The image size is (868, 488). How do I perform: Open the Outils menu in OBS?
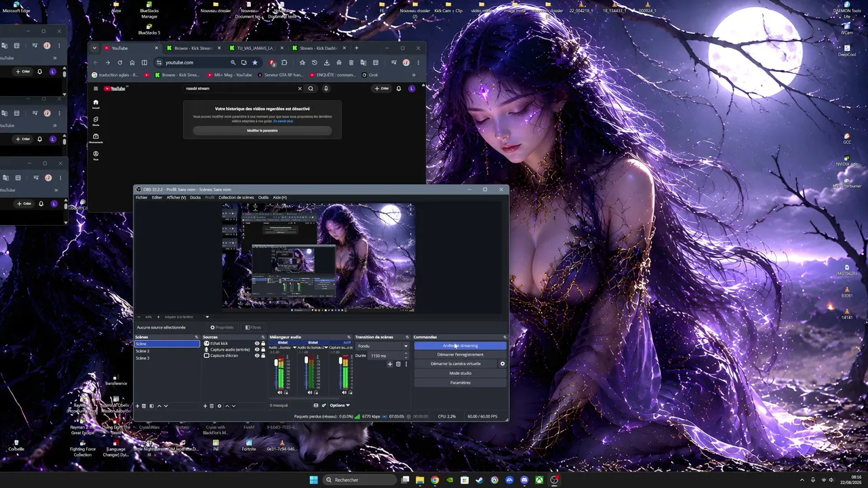(x=263, y=197)
